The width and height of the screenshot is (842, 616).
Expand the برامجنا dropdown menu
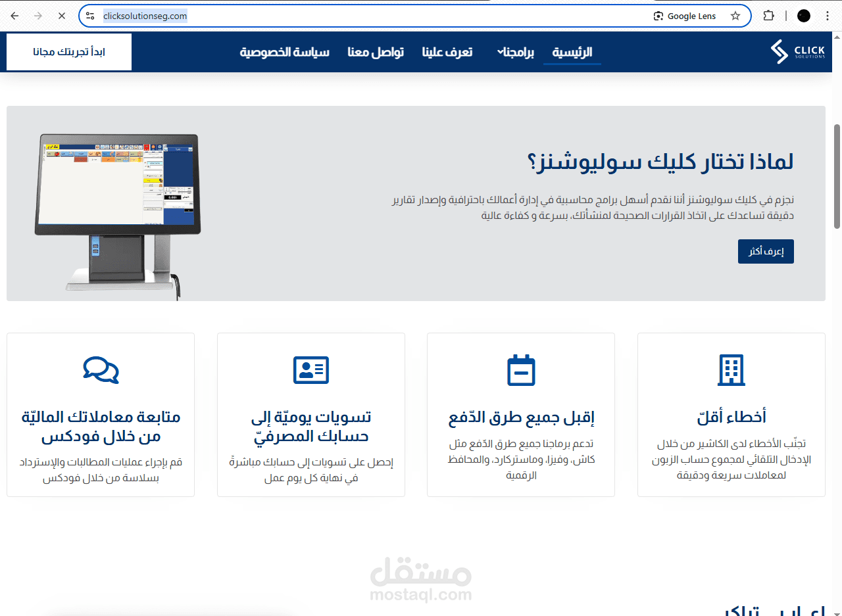click(516, 52)
